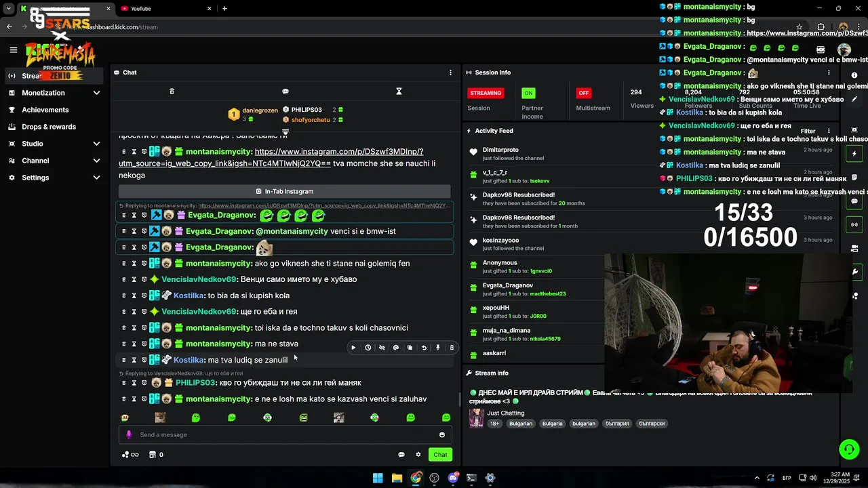Click the green support headset button

[x=849, y=449]
